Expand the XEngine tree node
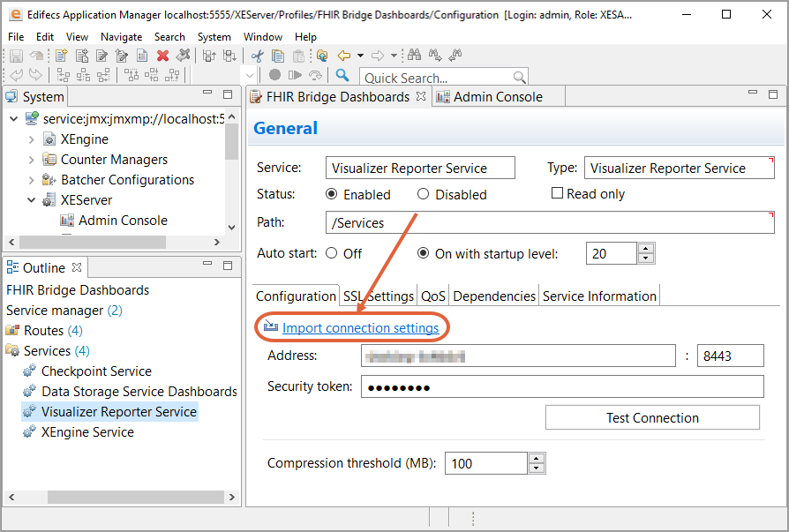This screenshot has height=532, width=789. [x=31, y=139]
